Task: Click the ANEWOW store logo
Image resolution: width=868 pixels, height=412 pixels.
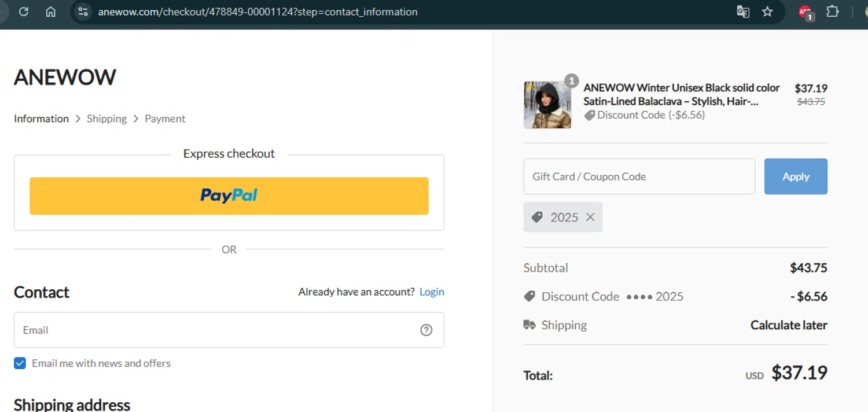Action: pyautogui.click(x=65, y=77)
